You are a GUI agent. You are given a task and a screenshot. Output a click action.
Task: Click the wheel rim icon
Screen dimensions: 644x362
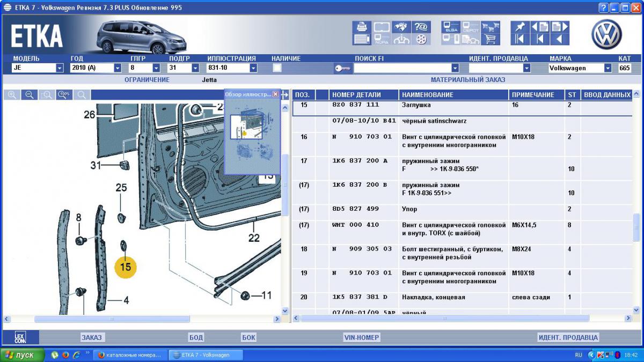[x=421, y=39]
